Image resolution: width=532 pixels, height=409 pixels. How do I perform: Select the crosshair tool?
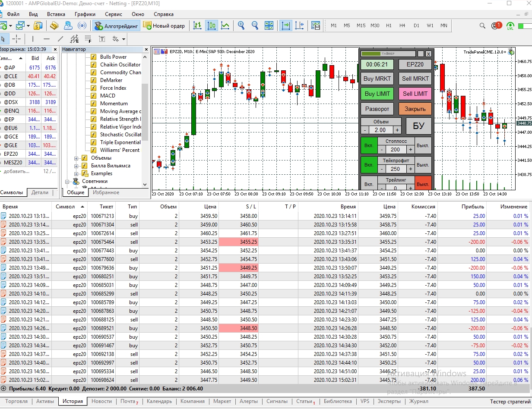coord(16,39)
